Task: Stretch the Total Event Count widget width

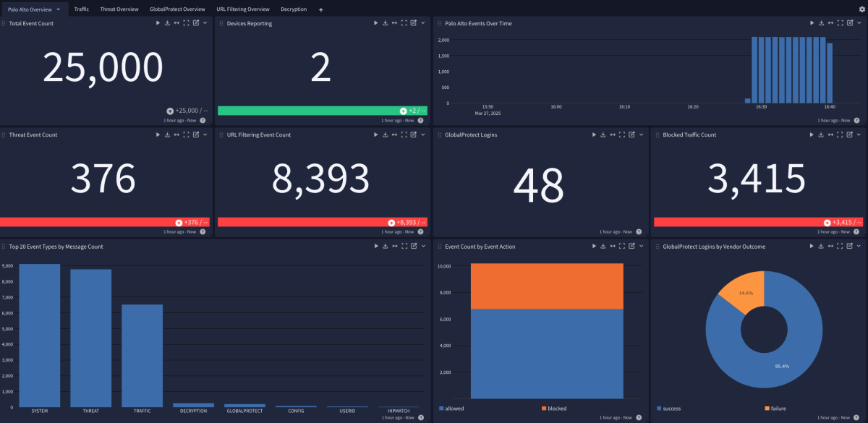Action: (x=176, y=23)
